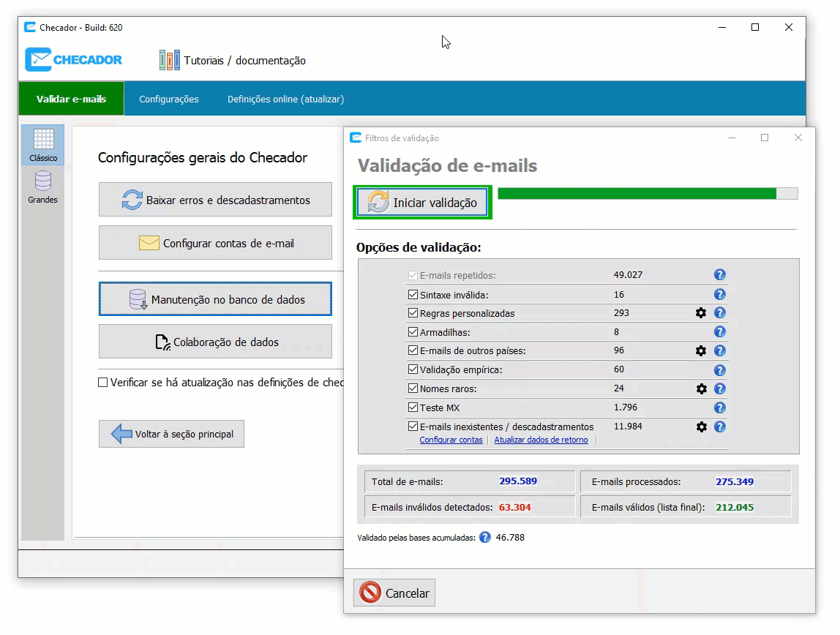Toggle the Validação empírica checkbox

click(413, 370)
